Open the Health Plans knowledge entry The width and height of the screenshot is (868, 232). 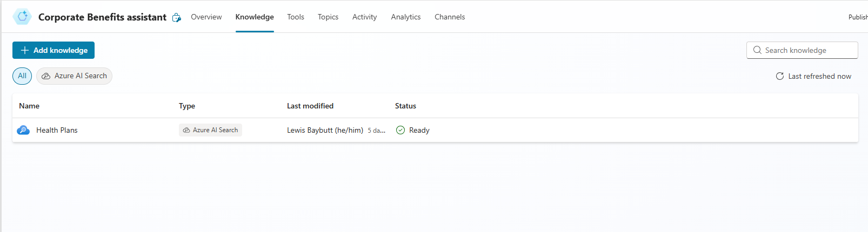(x=57, y=130)
